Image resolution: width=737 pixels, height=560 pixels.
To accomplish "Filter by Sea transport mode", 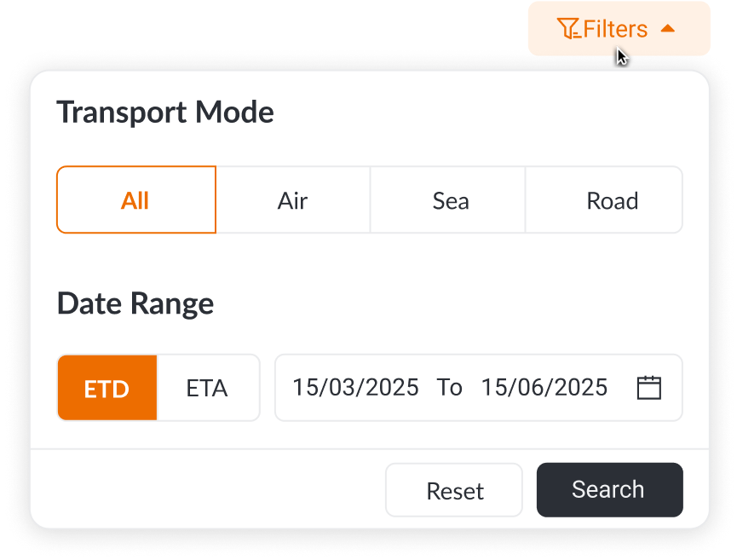I will coord(450,200).
